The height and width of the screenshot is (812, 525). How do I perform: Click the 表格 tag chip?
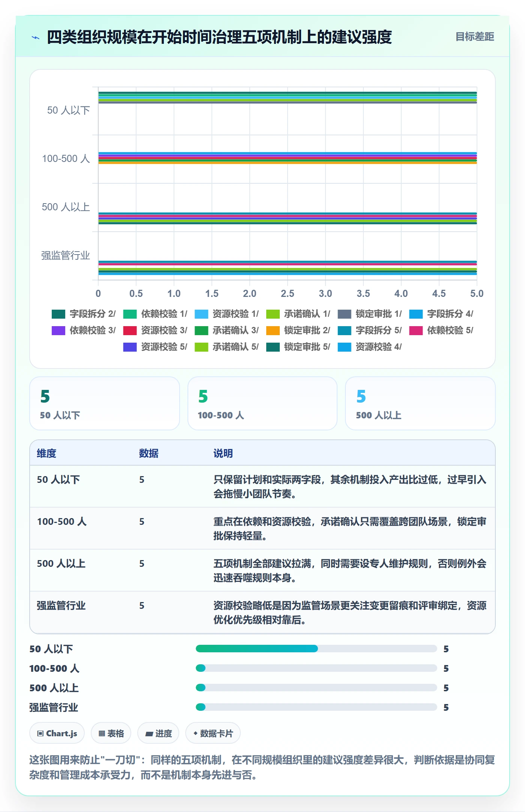(111, 733)
